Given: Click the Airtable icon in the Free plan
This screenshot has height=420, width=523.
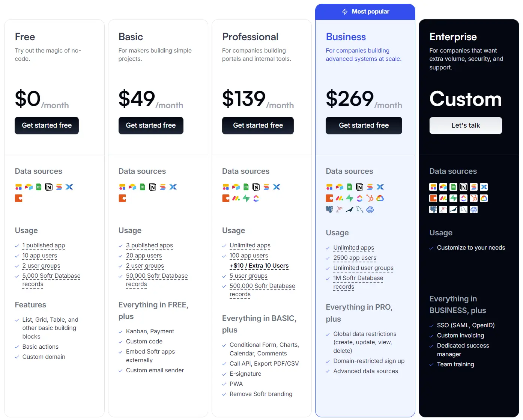Looking at the screenshot, I should pyautogui.click(x=29, y=187).
